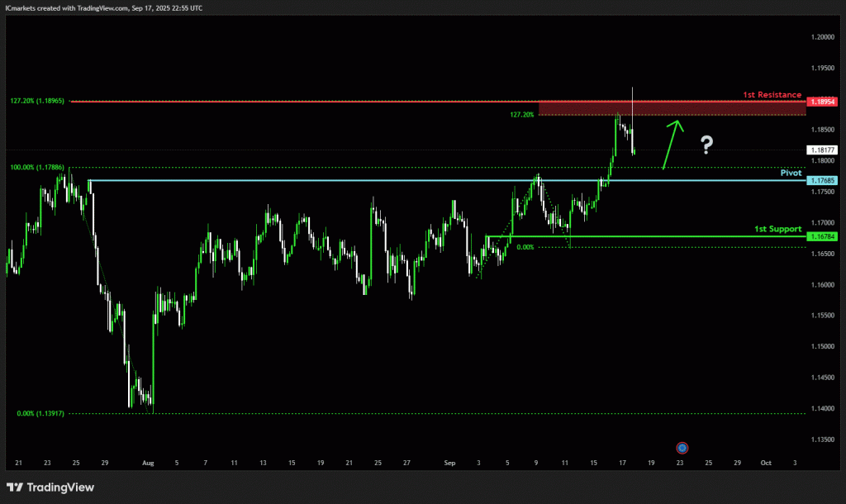Click the '7' date label on the time axis
Screen dimensions: 846x504
point(205,463)
